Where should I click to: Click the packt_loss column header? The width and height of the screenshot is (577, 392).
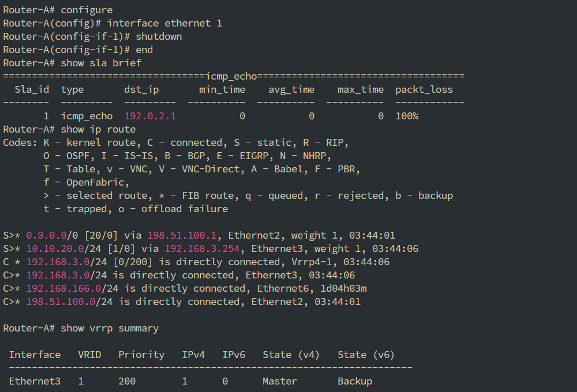coord(424,90)
